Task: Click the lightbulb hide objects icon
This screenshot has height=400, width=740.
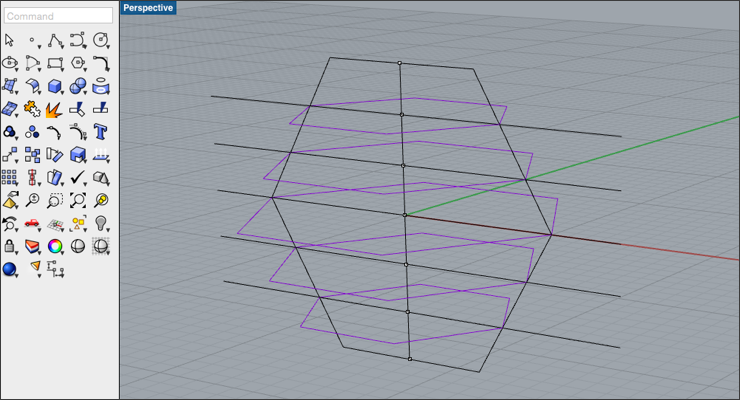Action: tap(101, 224)
